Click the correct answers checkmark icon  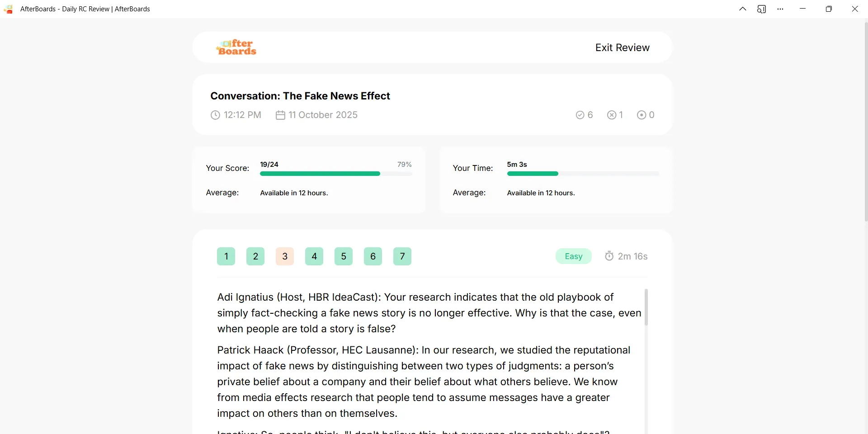[x=580, y=115]
